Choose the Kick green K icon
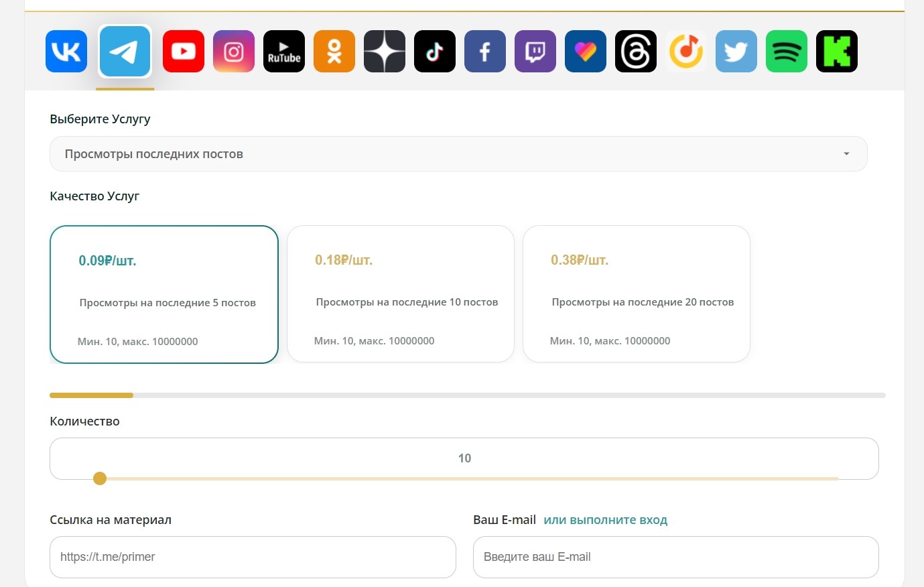The width and height of the screenshot is (924, 587). coord(837,52)
